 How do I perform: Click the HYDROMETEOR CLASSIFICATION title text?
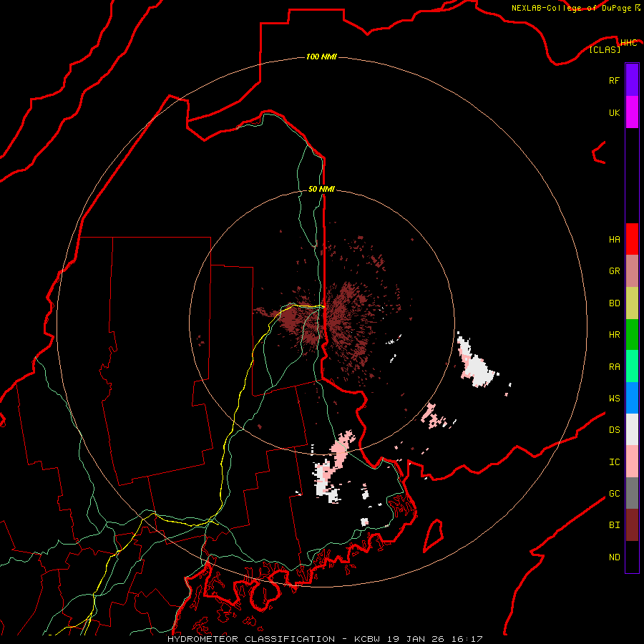click(251, 639)
